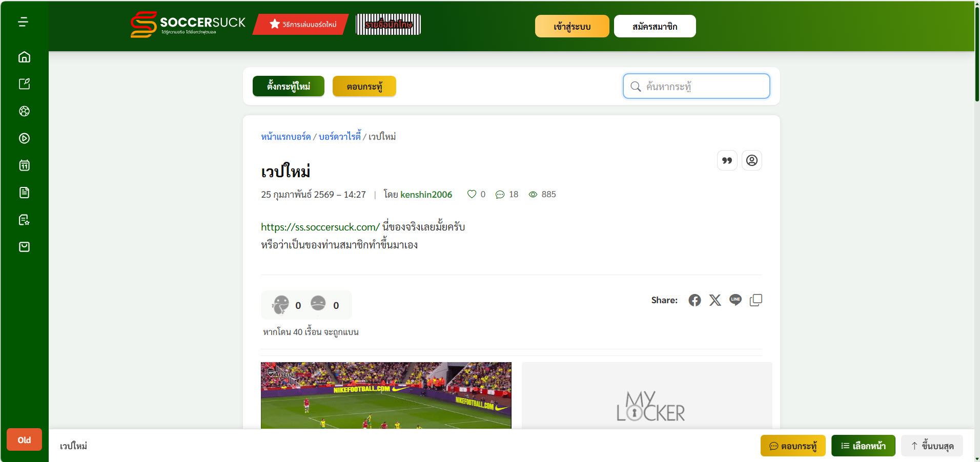The image size is (980, 462).
Task: Open the เลือกหน้า page selector
Action: point(863,446)
